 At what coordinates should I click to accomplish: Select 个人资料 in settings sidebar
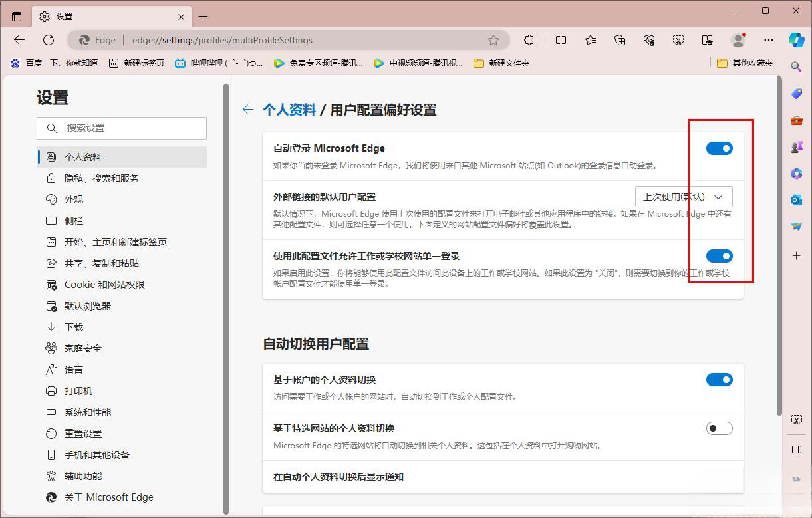tap(122, 157)
